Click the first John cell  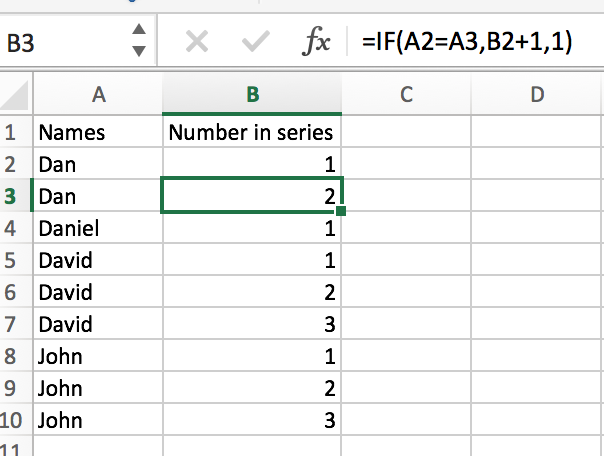[98, 356]
